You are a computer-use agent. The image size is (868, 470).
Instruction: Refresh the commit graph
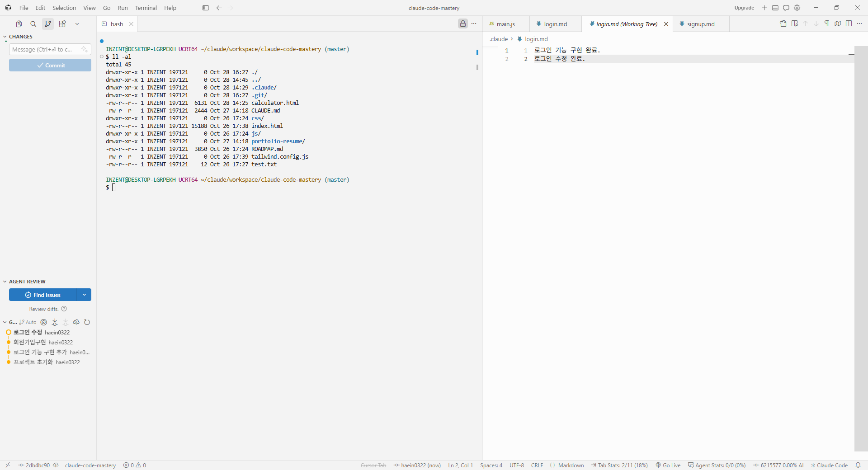(87, 322)
